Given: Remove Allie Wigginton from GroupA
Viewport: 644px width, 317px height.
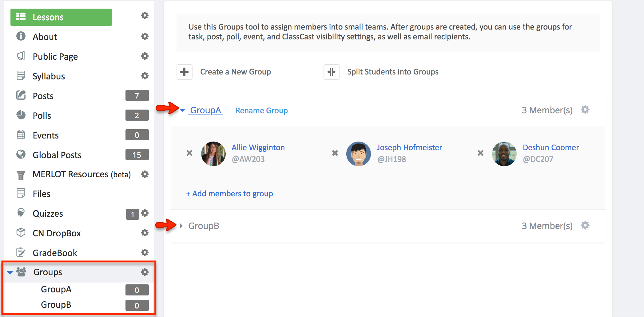Looking at the screenshot, I should click(189, 153).
